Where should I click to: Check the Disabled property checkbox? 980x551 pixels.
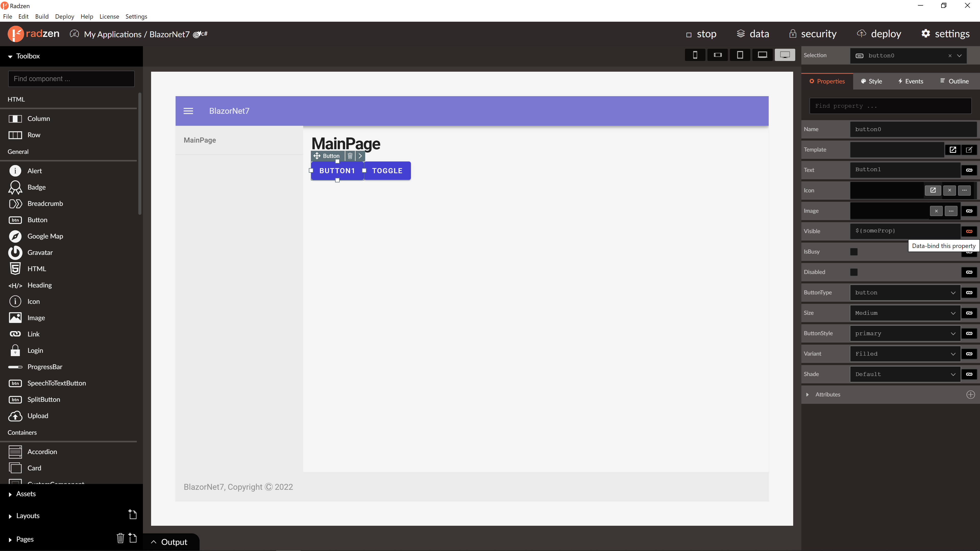click(x=854, y=272)
